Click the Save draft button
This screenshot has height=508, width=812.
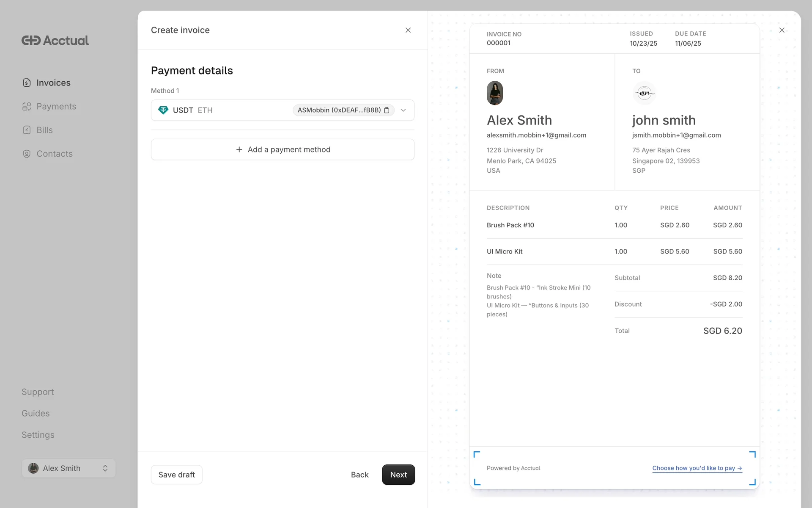[176, 475]
